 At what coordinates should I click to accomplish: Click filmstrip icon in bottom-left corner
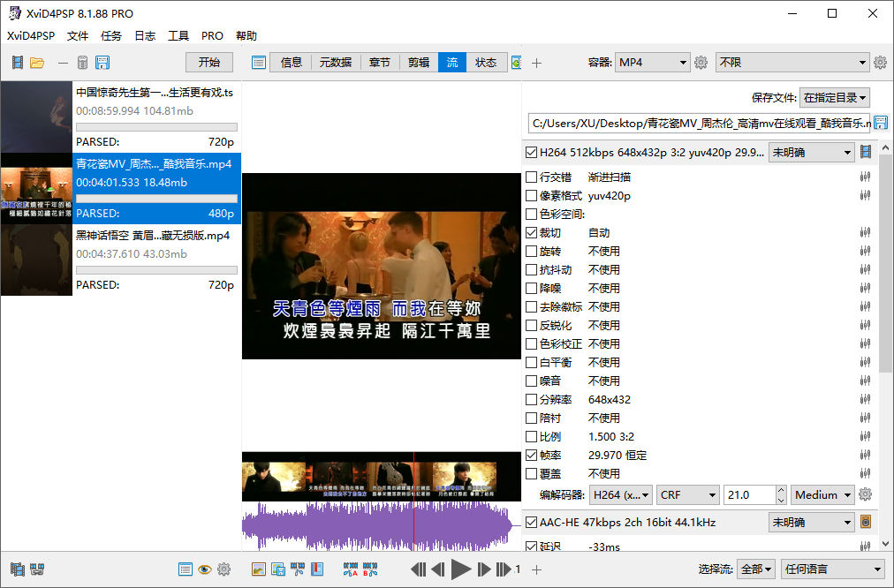pyautogui.click(x=18, y=569)
